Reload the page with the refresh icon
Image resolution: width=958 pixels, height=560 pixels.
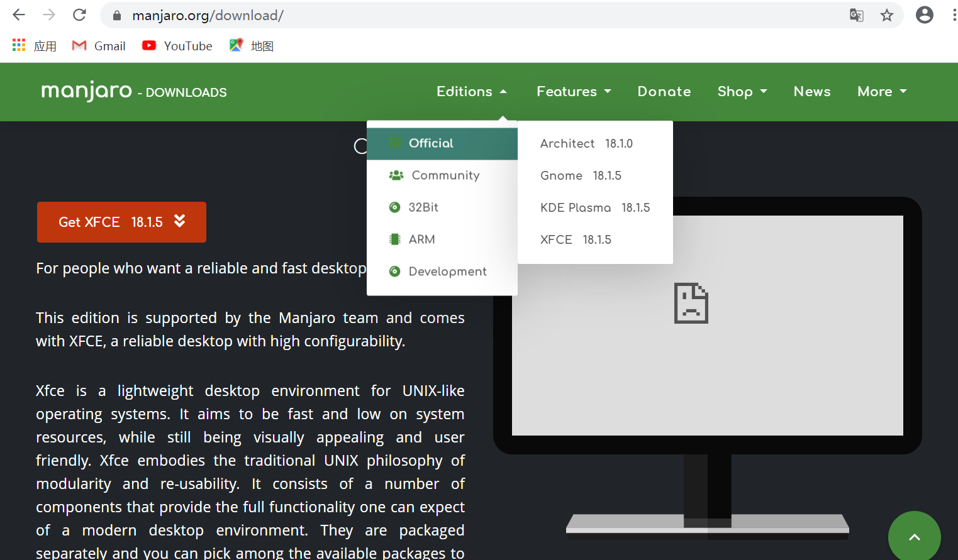click(x=79, y=15)
